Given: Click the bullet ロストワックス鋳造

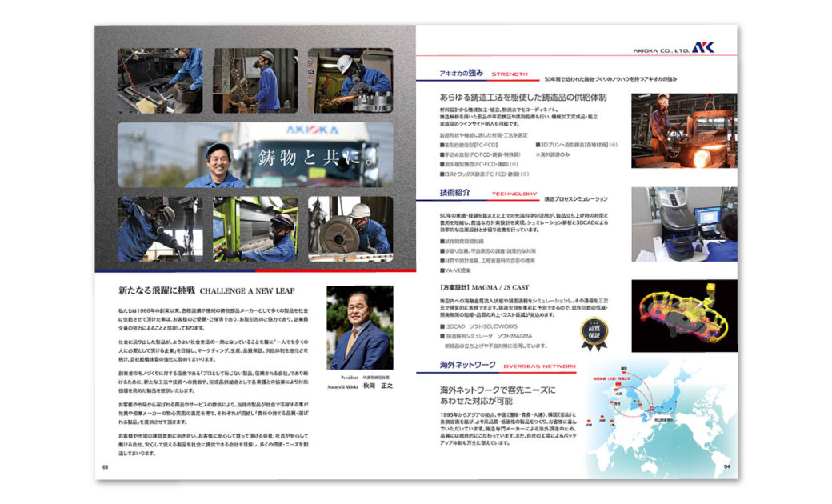Looking at the screenshot, I should click(484, 174).
